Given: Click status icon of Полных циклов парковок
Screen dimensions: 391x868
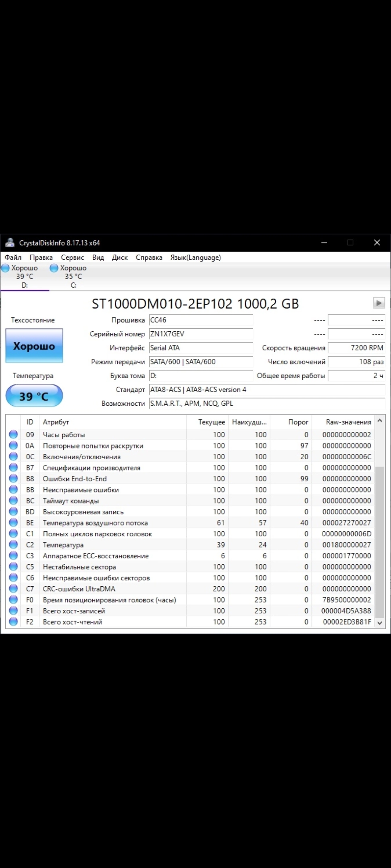Looking at the screenshot, I should [13, 533].
